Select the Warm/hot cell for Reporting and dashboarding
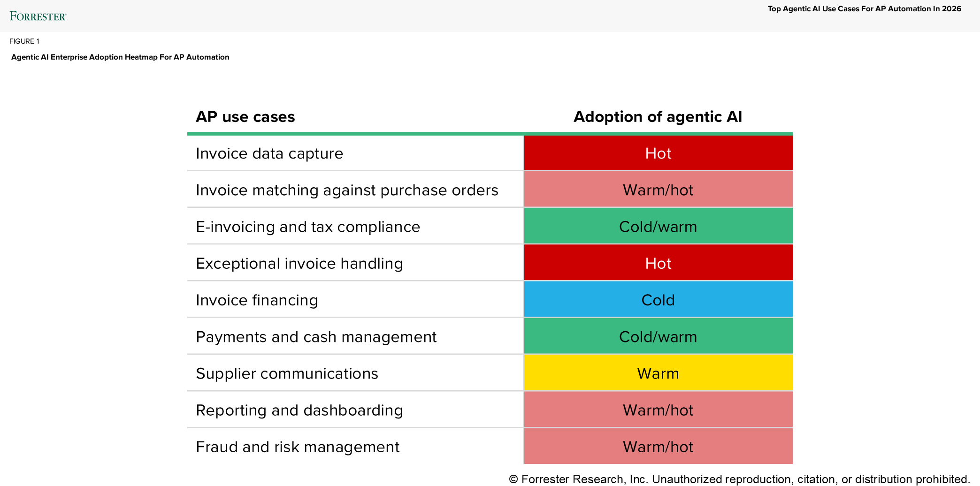The image size is (980, 486). click(658, 410)
